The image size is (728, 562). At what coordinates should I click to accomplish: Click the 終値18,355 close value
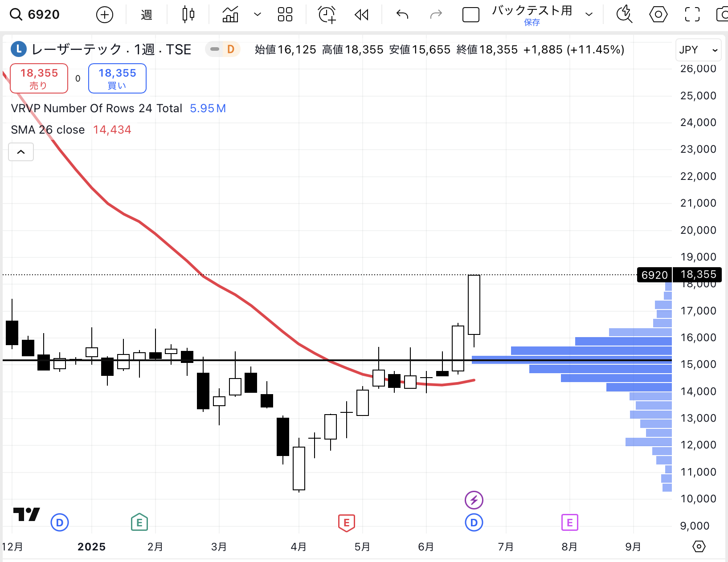click(487, 49)
